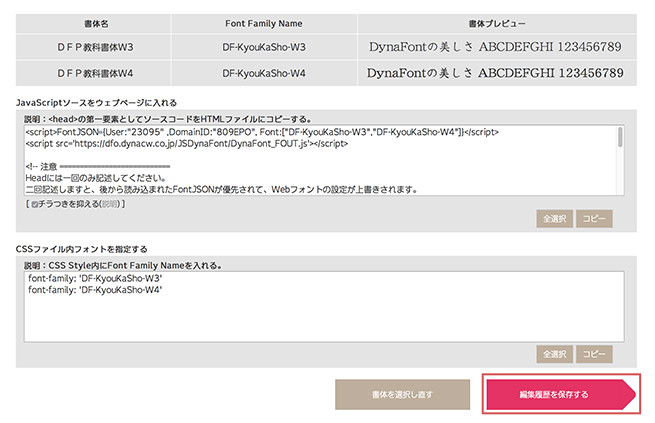
Task: Click 全選択 button under CSS box
Action: (554, 354)
